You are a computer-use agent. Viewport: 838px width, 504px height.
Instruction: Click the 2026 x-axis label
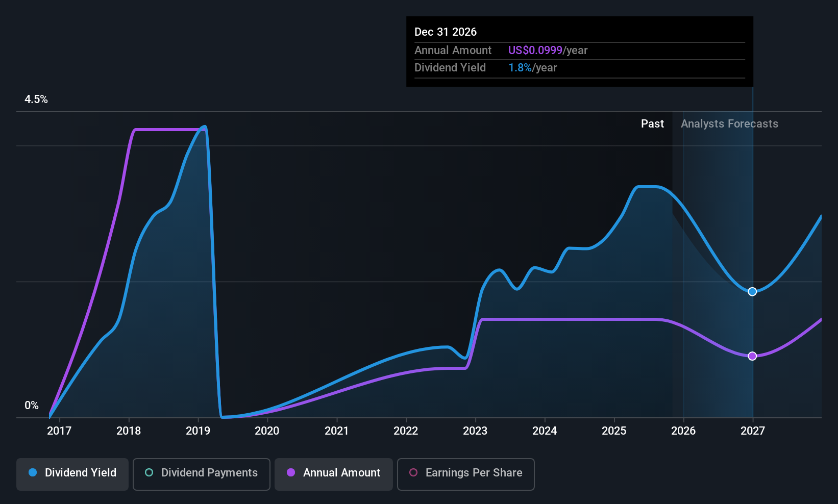point(683,431)
